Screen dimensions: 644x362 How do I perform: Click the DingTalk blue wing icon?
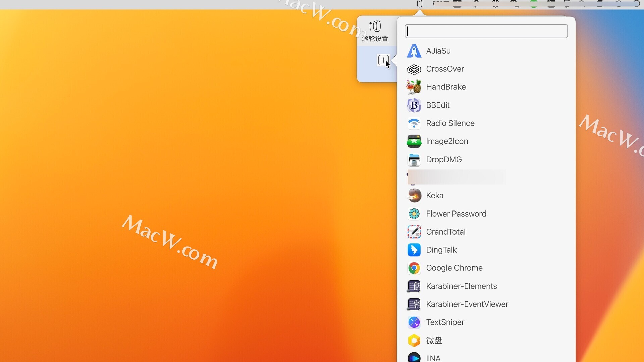[x=414, y=250]
